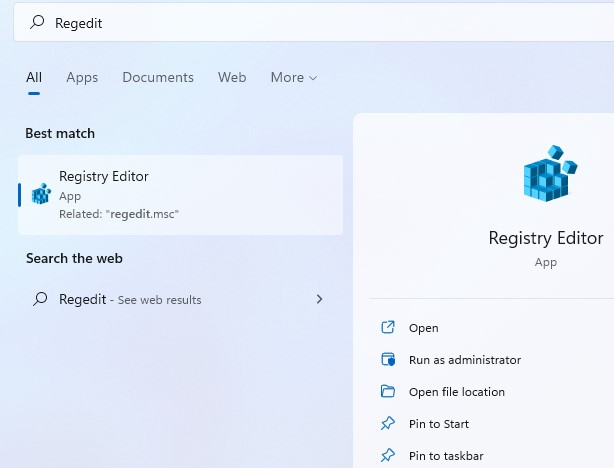The height and width of the screenshot is (468, 614).
Task: Choose Run as administrator
Action: coord(465,360)
